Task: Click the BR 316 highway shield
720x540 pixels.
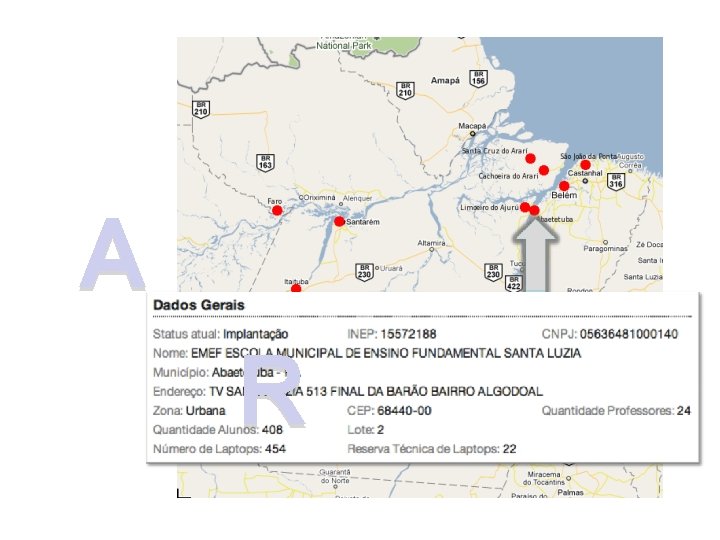Action: pyautogui.click(x=616, y=181)
